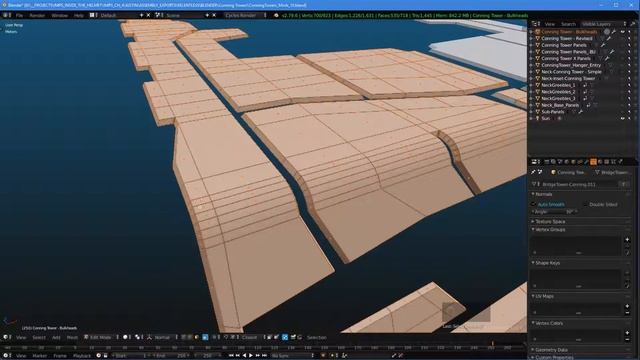Play the animation forward
The image size is (640, 360).
251,356
